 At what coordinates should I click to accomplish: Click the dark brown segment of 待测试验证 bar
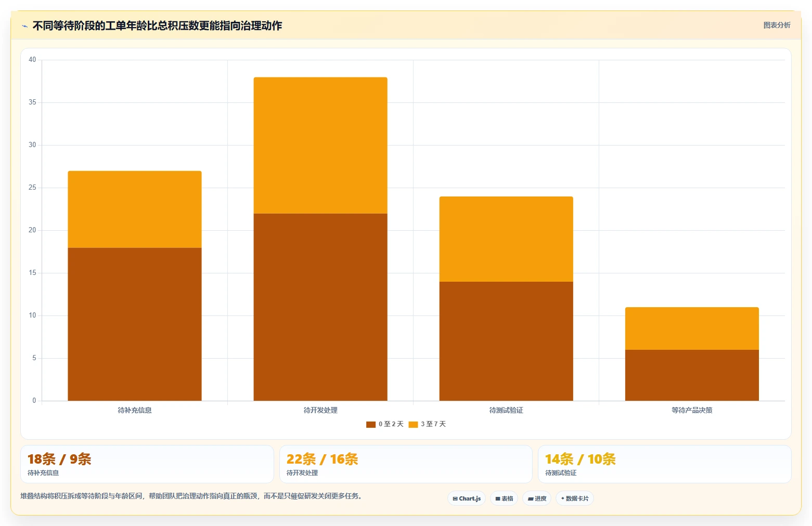tap(506, 341)
